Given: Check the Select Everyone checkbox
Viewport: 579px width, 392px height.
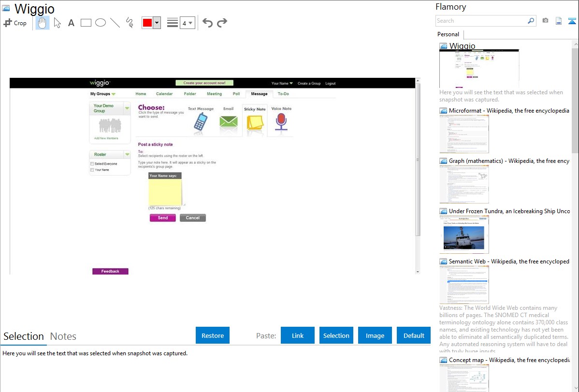Looking at the screenshot, I should pyautogui.click(x=92, y=164).
